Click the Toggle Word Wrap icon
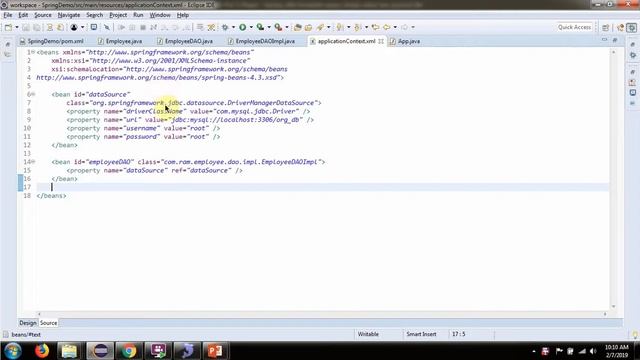 (200, 27)
